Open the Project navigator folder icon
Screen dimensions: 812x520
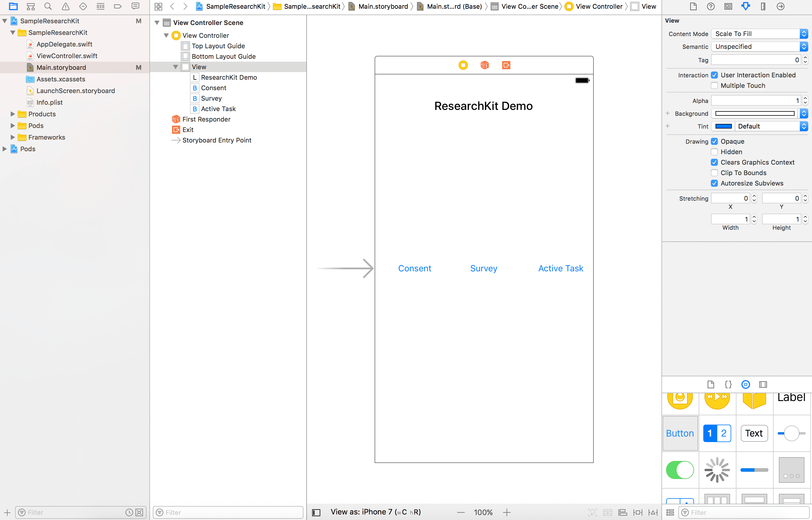click(13, 6)
